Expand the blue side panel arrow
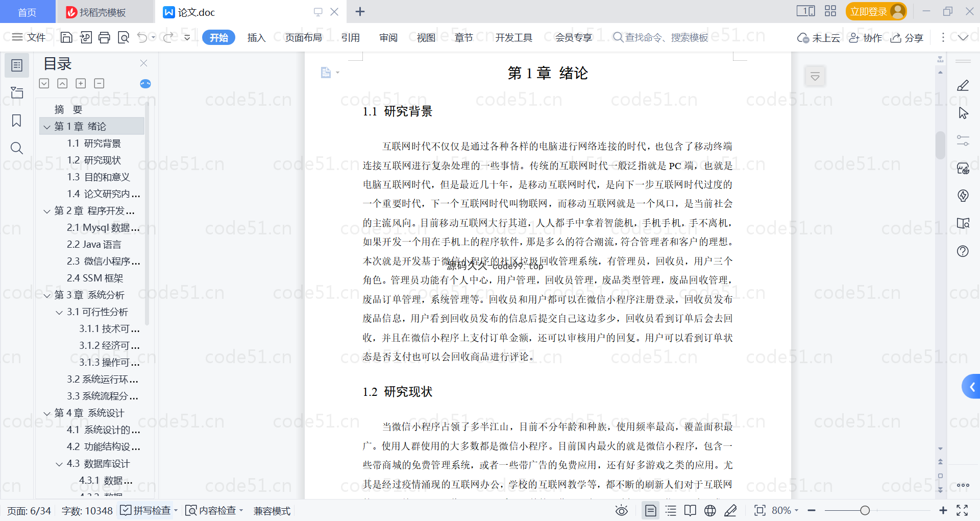Screen dimensions: 980x521 coord(971,387)
